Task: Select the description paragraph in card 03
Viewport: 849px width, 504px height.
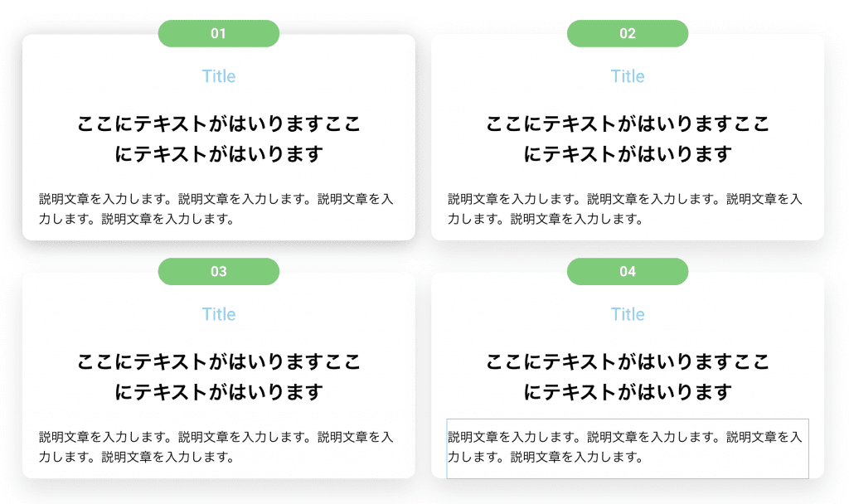Action: [216, 447]
